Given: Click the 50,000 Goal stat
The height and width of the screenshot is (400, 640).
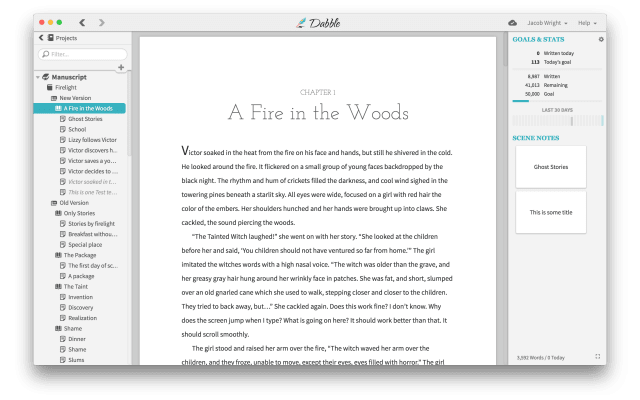Looking at the screenshot, I should pos(540,94).
